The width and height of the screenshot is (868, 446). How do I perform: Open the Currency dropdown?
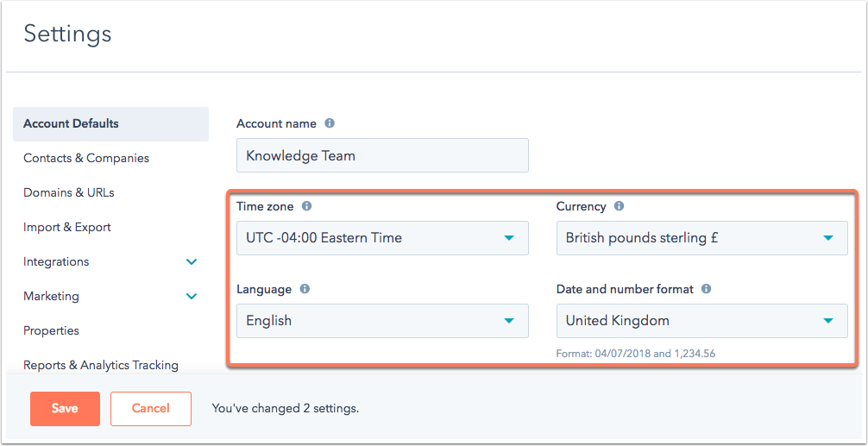click(x=701, y=238)
